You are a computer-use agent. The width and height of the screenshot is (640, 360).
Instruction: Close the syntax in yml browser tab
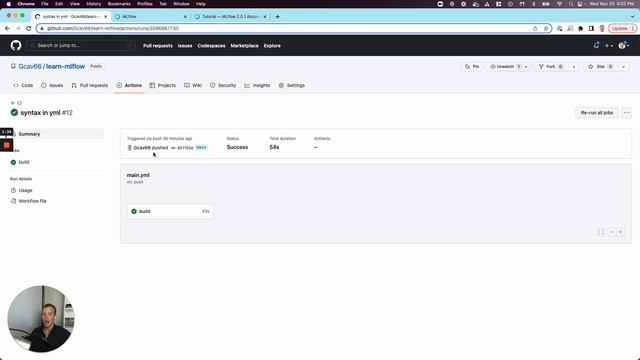105,16
